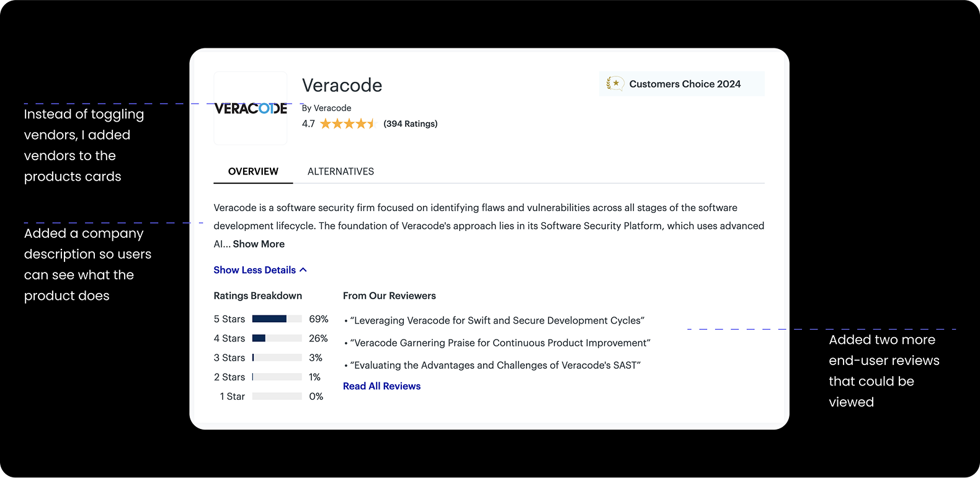
Task: Switch to the Alternatives tab
Action: (x=341, y=171)
